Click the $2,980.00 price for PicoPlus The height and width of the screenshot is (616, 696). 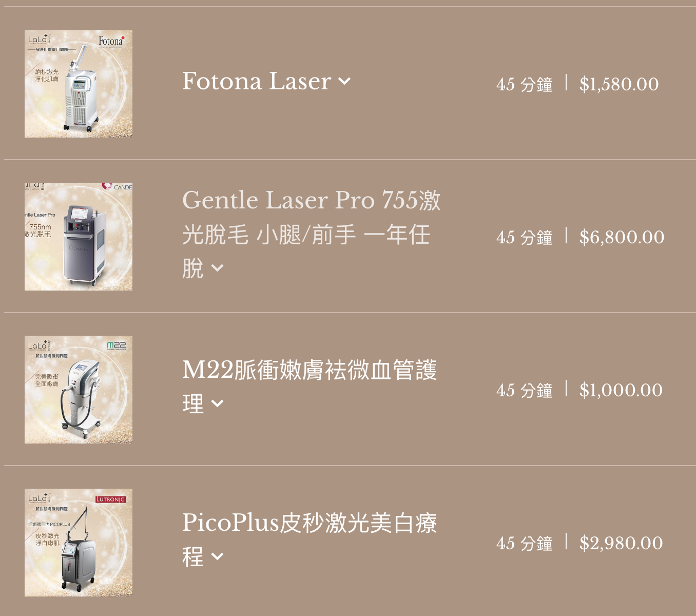621,543
